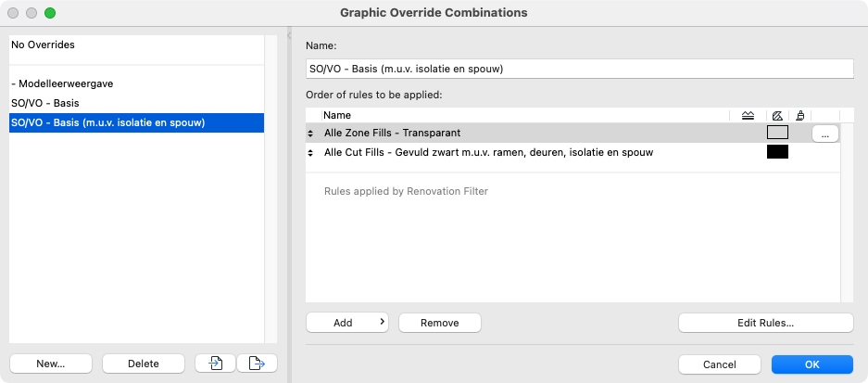Click the Remove button
This screenshot has height=383, width=868.
[x=439, y=323]
